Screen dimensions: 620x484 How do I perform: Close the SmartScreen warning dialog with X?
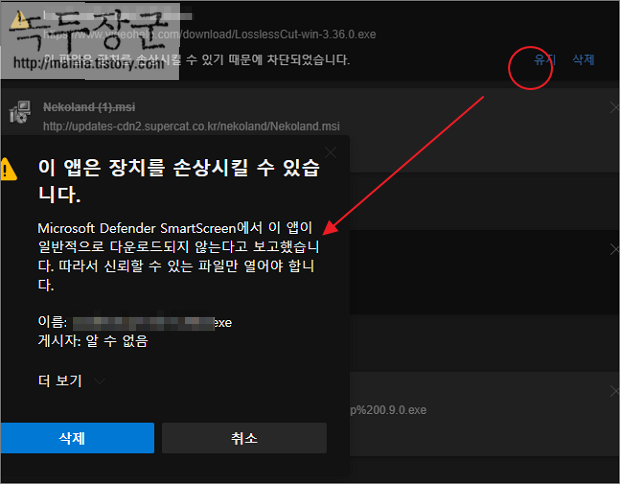coord(331,152)
